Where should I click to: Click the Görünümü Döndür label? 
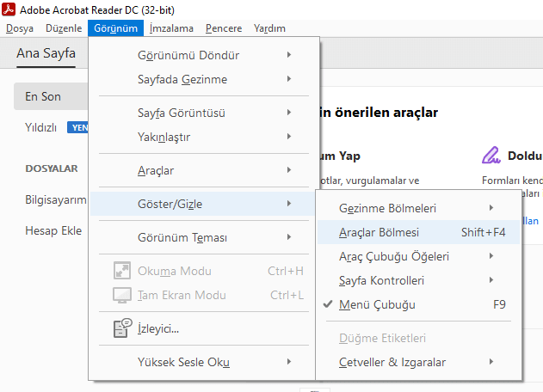(188, 55)
